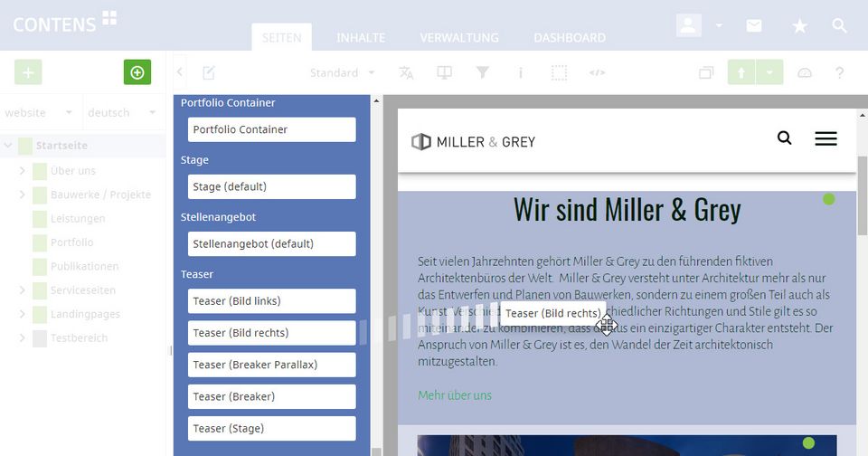Viewport: 868px width, 456px height.
Task: Click the help question mark icon
Action: [x=839, y=72]
